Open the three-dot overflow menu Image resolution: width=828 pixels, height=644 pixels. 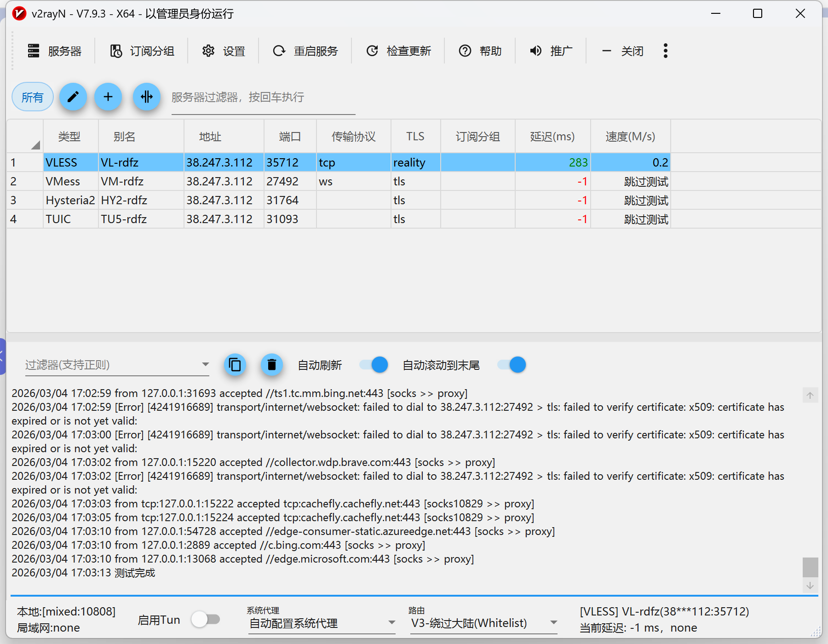665,51
